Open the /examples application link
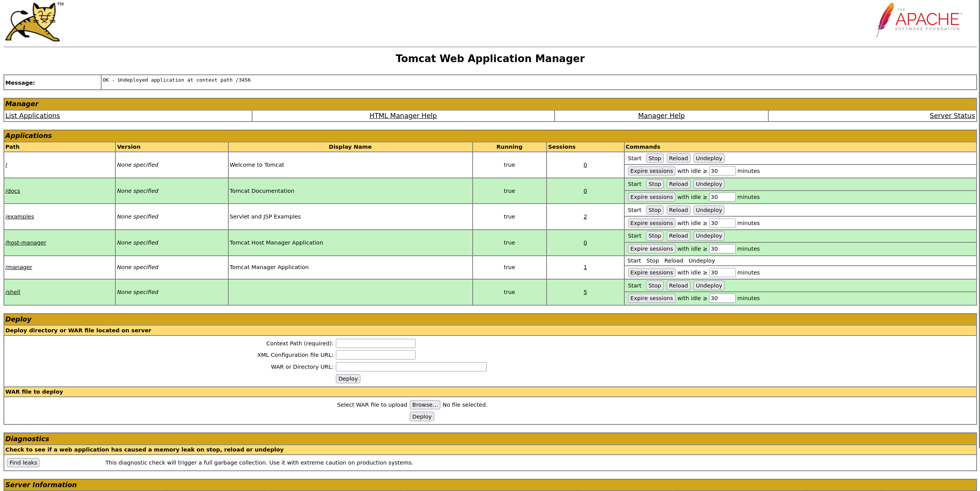This screenshot has height=491, width=980. (x=20, y=217)
